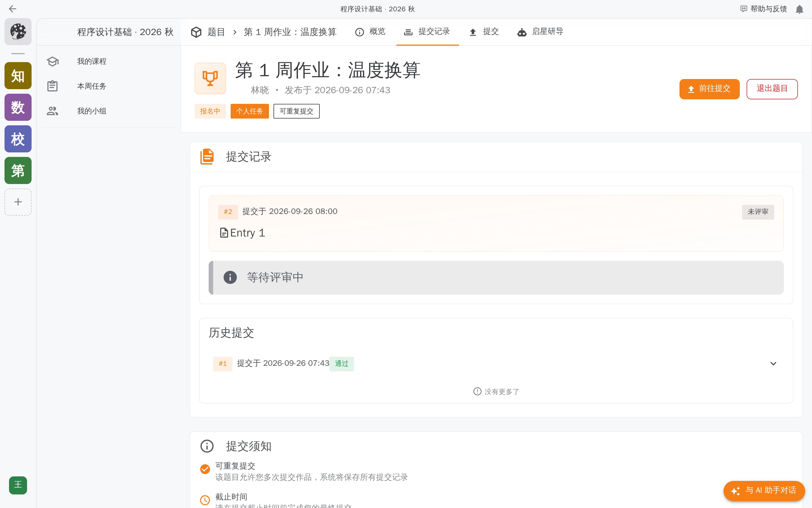812x508 pixels.
Task: Click the 报名中 status tag
Action: click(x=210, y=111)
